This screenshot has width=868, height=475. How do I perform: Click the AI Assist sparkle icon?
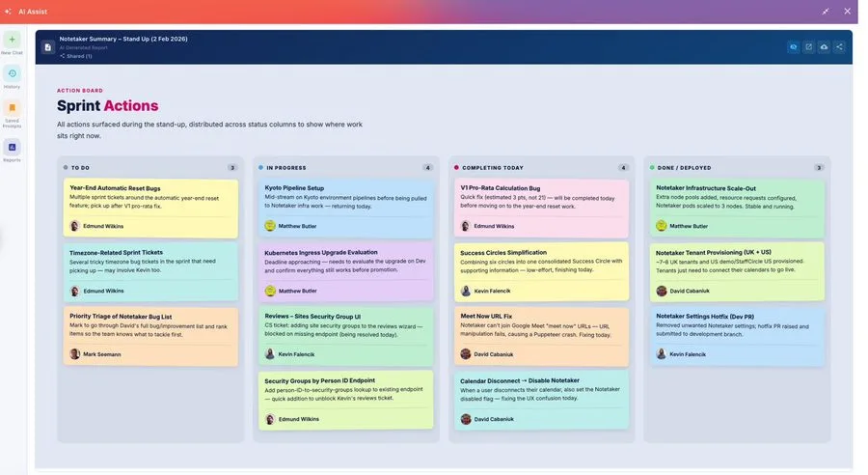(8, 11)
